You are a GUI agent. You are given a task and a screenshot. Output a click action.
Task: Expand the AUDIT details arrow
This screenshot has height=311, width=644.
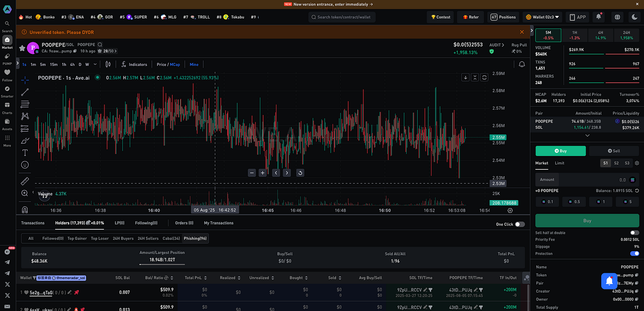coord(503,45)
